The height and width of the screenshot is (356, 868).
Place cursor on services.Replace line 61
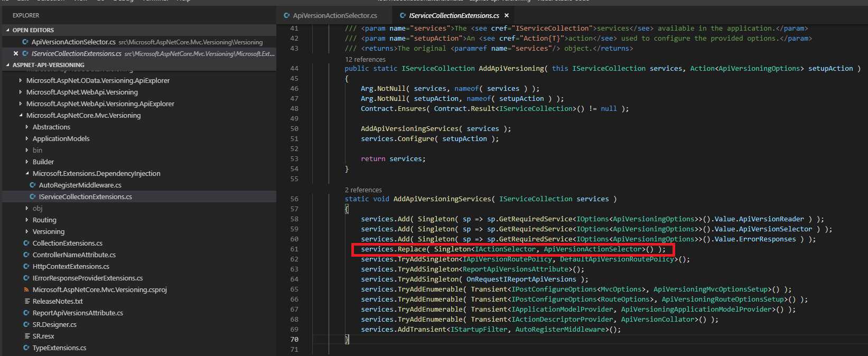[x=513, y=249]
